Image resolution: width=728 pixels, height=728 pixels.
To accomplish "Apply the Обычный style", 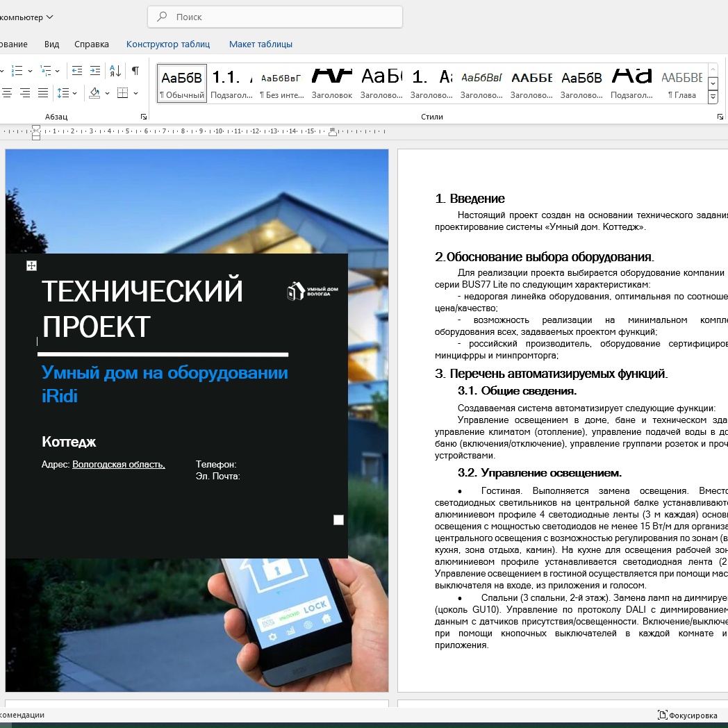I will (x=182, y=83).
